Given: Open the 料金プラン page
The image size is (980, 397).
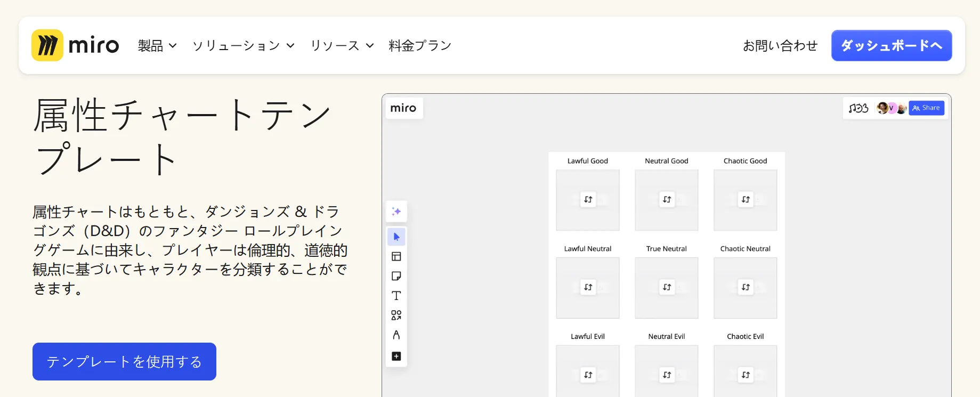Looking at the screenshot, I should pyautogui.click(x=420, y=46).
